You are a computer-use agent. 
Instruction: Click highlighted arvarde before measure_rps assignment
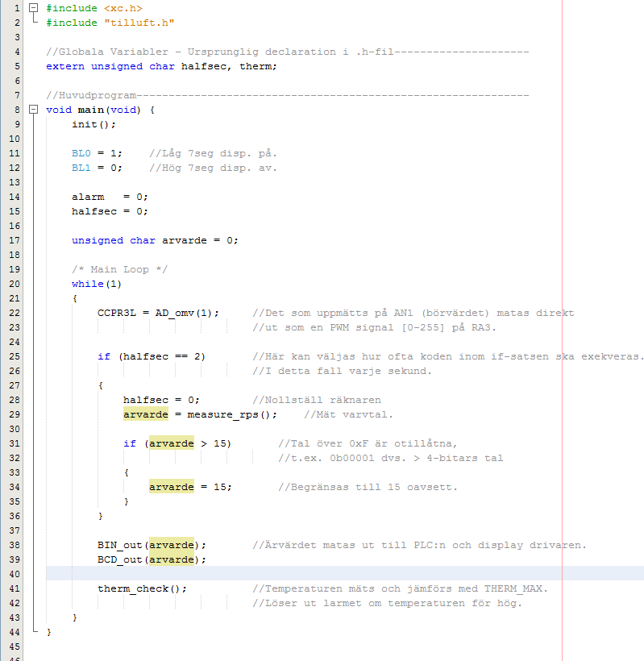click(147, 414)
